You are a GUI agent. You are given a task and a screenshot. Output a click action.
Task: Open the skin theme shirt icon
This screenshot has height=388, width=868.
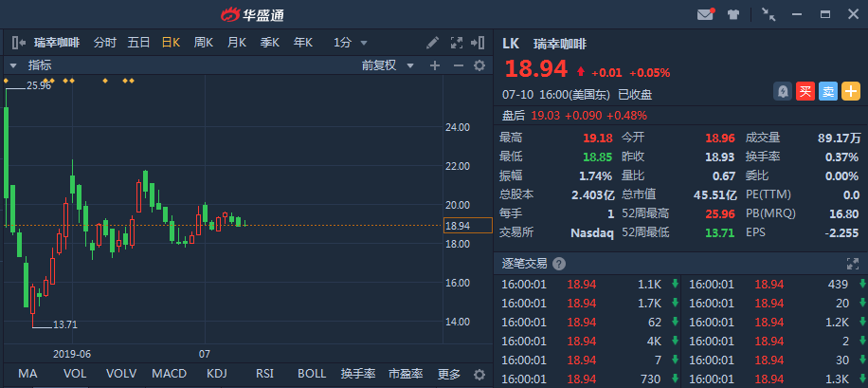(x=733, y=14)
